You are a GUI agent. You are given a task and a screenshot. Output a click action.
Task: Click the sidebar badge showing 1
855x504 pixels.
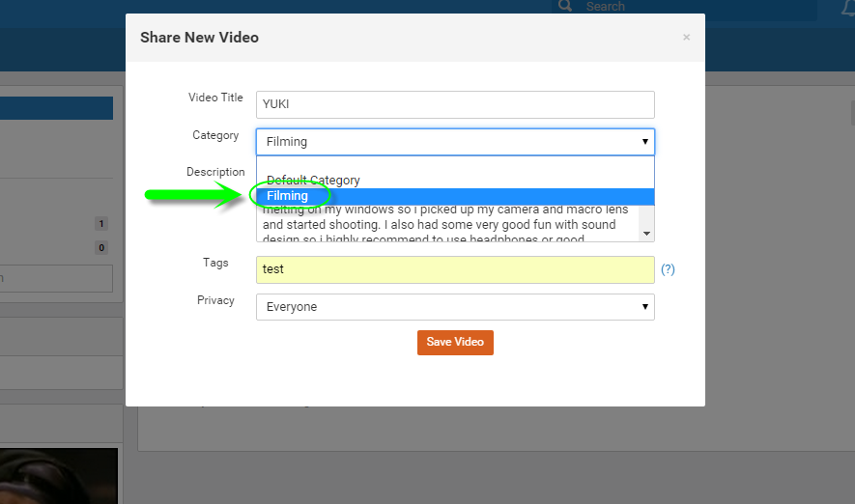101,224
